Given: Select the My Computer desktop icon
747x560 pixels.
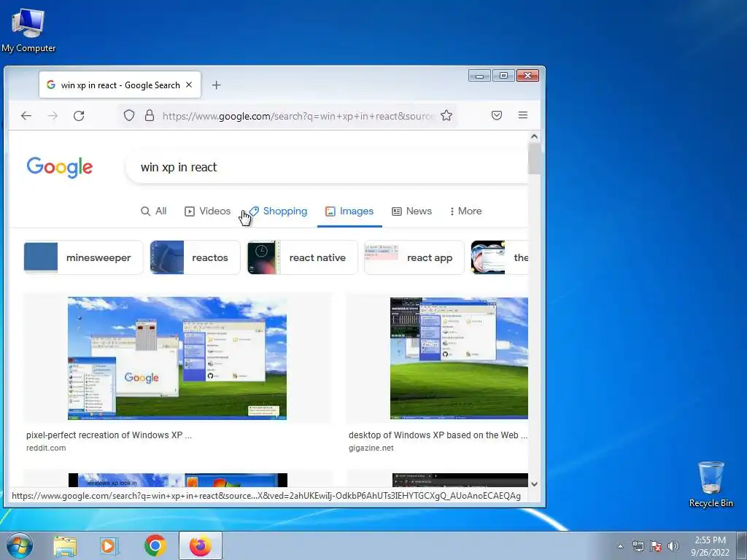Looking at the screenshot, I should 28,29.
